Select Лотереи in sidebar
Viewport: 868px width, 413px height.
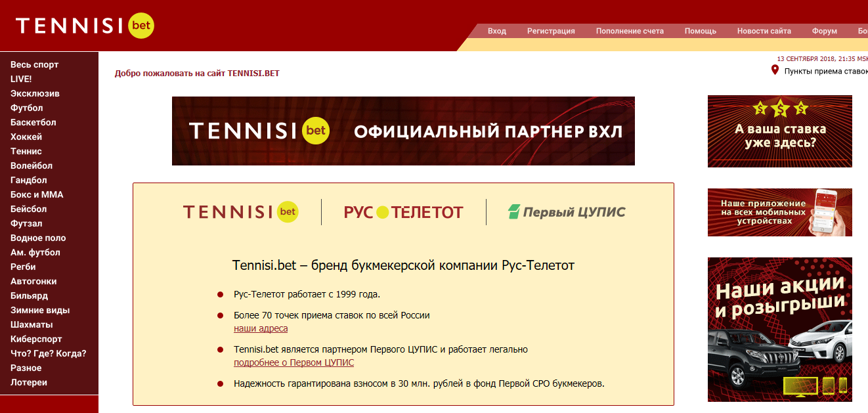pyautogui.click(x=29, y=382)
